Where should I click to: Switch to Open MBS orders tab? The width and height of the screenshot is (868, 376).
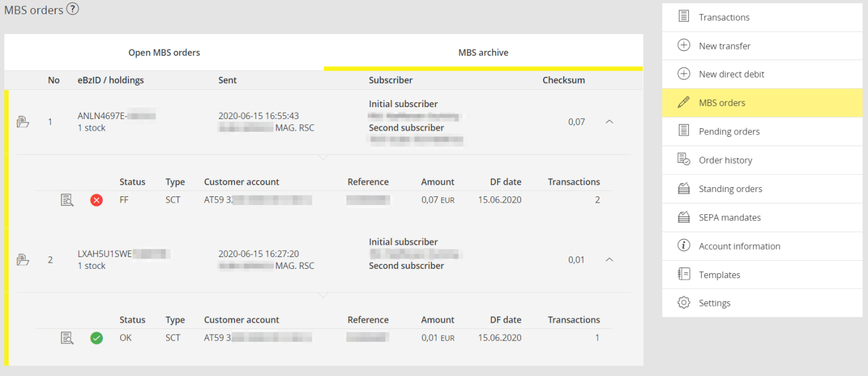164,53
